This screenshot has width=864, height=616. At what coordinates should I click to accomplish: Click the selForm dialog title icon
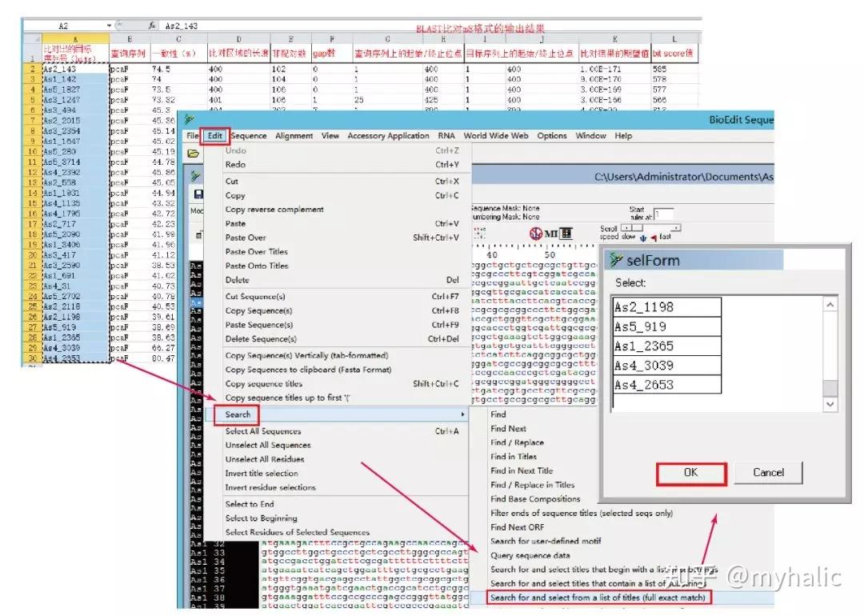point(616,259)
